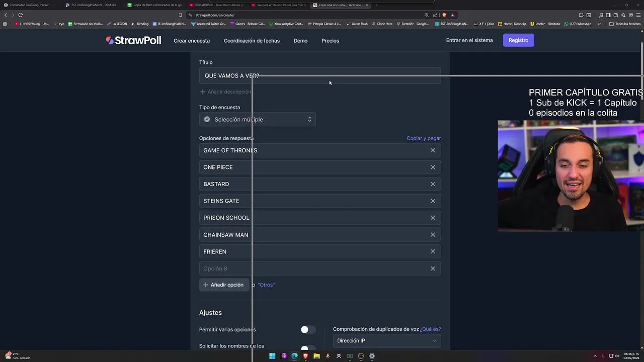Go back with the browser back arrow

point(6,15)
